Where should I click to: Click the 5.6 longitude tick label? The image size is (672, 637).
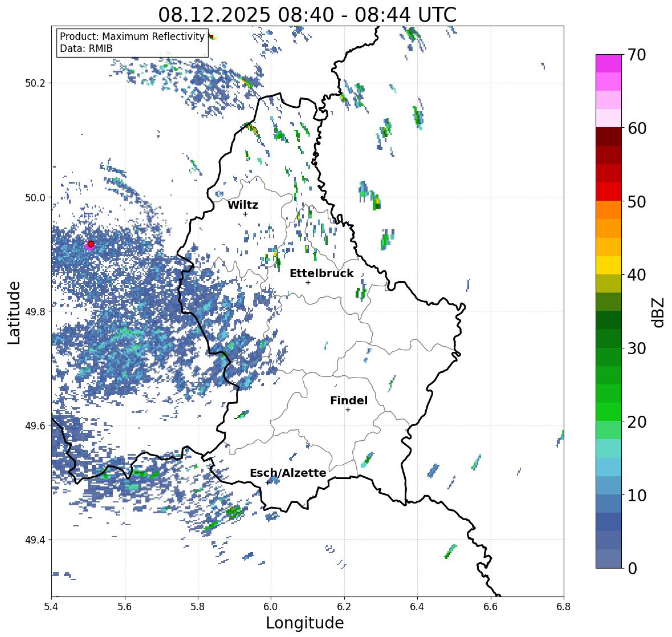[125, 607]
